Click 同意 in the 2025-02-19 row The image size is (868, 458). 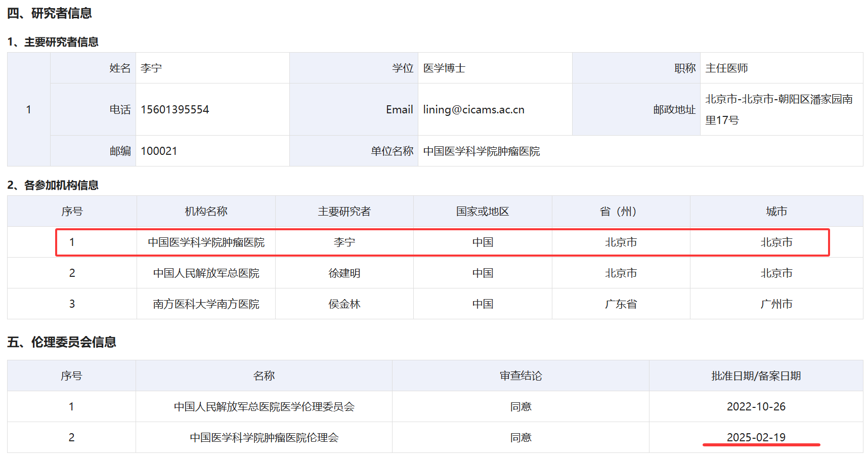(x=520, y=437)
